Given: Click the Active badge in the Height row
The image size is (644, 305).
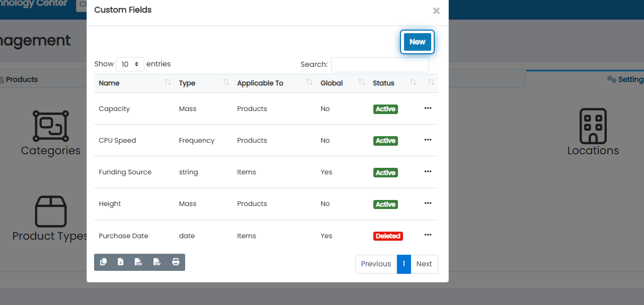Looking at the screenshot, I should click(x=385, y=204).
